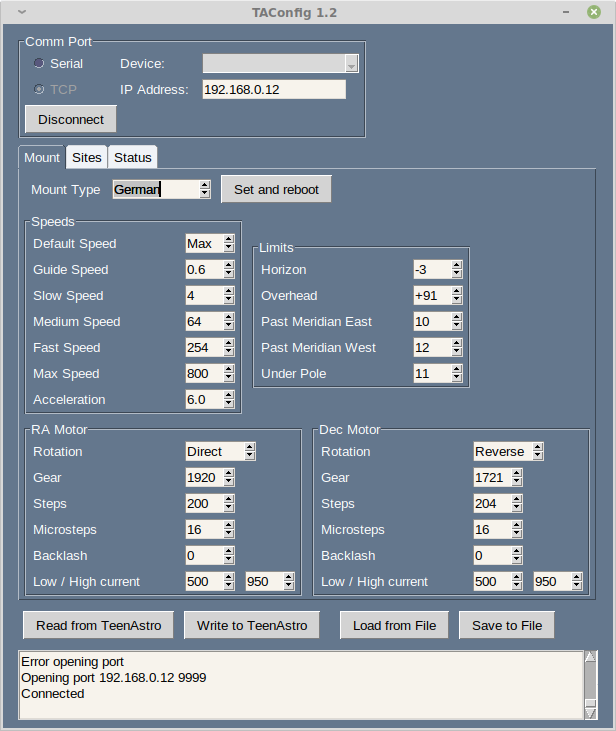
Task: Change Dec Motor Rotation spinner
Action: (538, 451)
